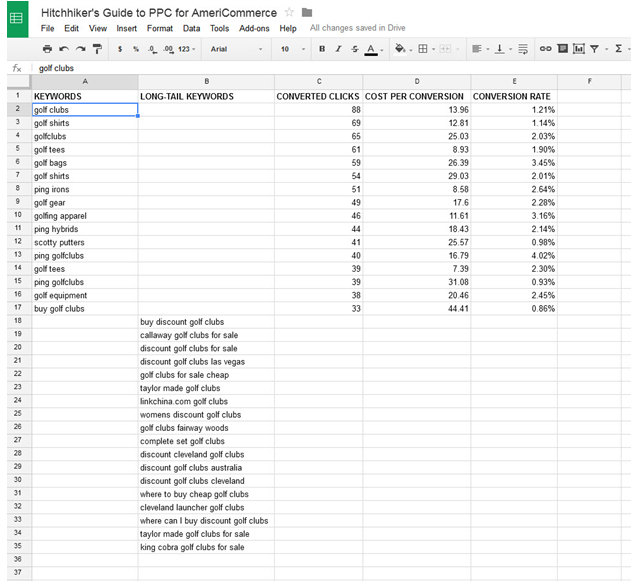Open the borders tool
637x587 pixels.
[422, 49]
